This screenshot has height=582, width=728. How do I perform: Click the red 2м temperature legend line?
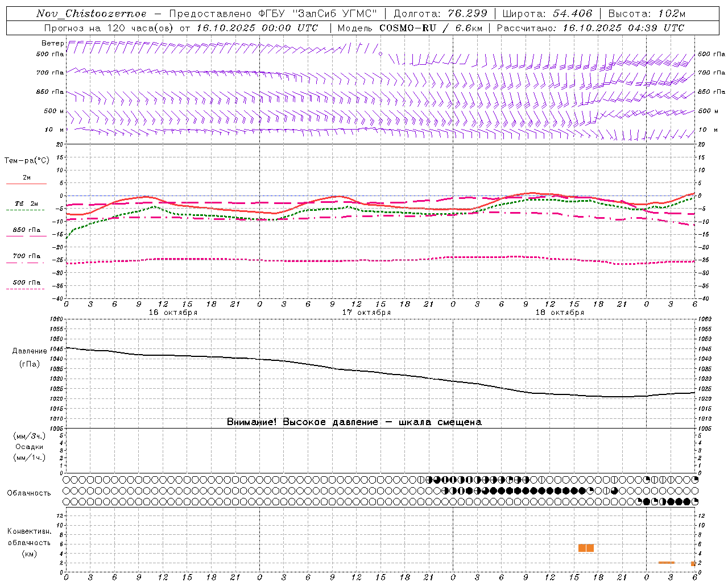[26, 184]
